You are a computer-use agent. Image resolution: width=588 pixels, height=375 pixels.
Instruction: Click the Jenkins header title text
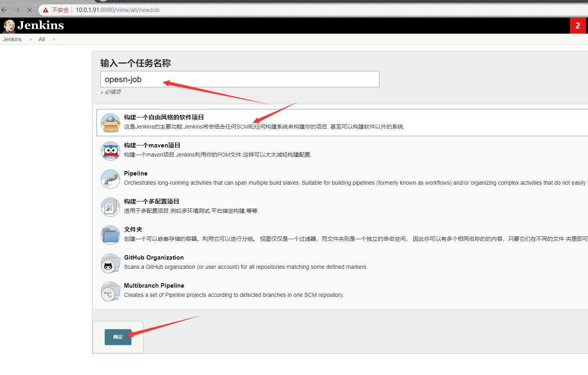coord(41,25)
